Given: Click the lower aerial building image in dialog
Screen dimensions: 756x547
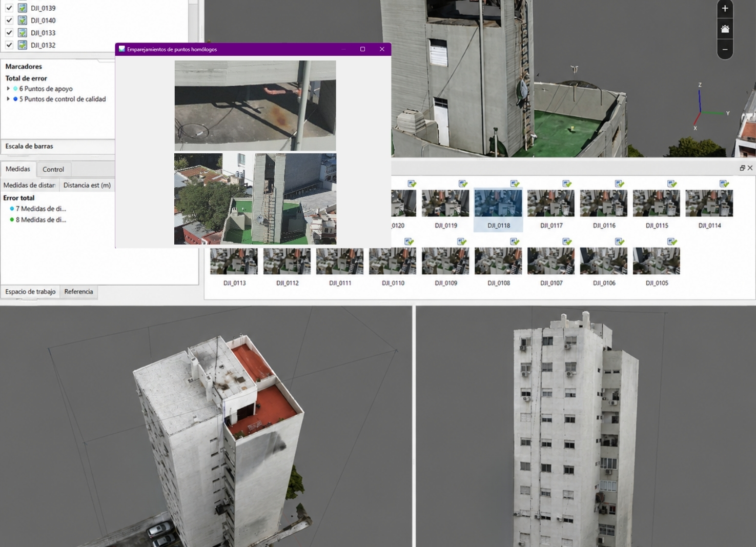Looking at the screenshot, I should tap(255, 199).
